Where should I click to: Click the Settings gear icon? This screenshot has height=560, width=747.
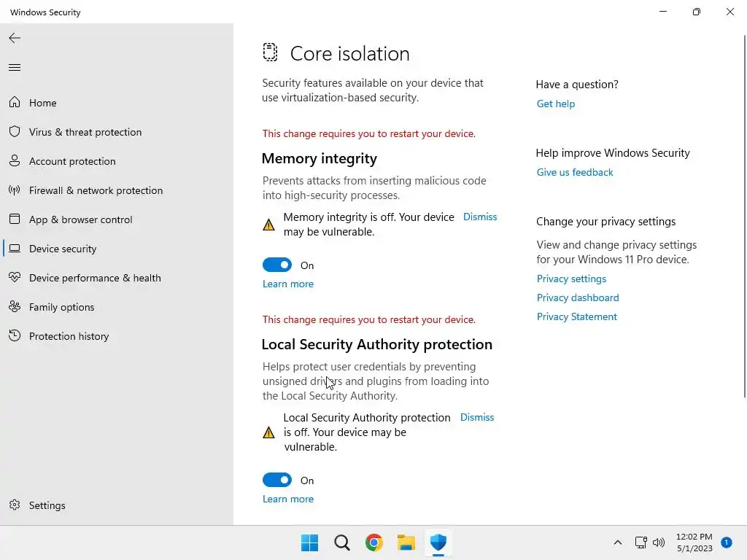coord(15,505)
